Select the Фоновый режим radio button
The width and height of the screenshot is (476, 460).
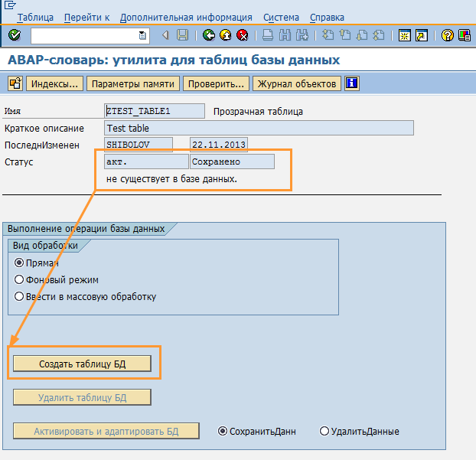tap(20, 279)
